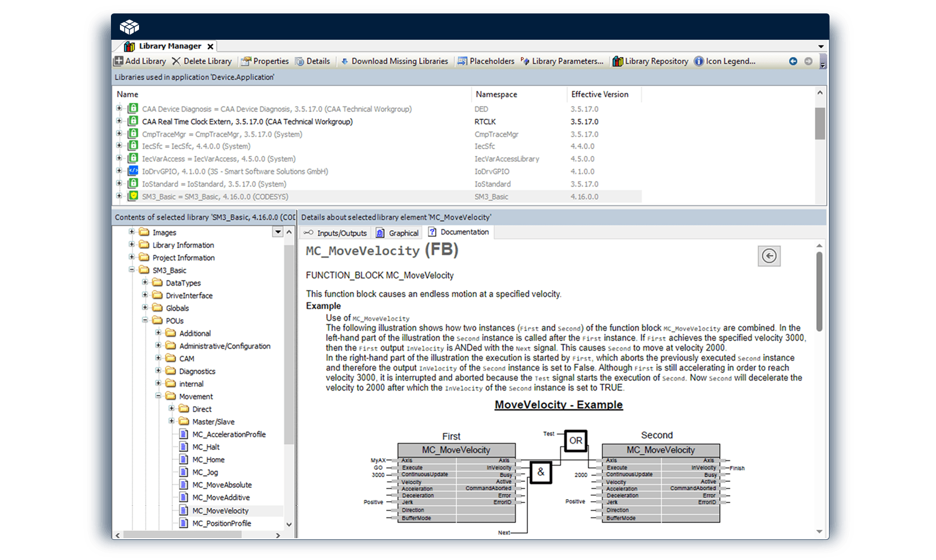Expand the CmpTraceMgr library row
This screenshot has width=936, height=560.
[x=119, y=134]
